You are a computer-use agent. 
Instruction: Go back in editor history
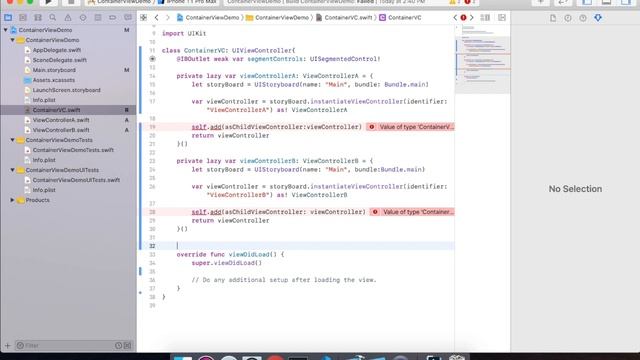156,18
